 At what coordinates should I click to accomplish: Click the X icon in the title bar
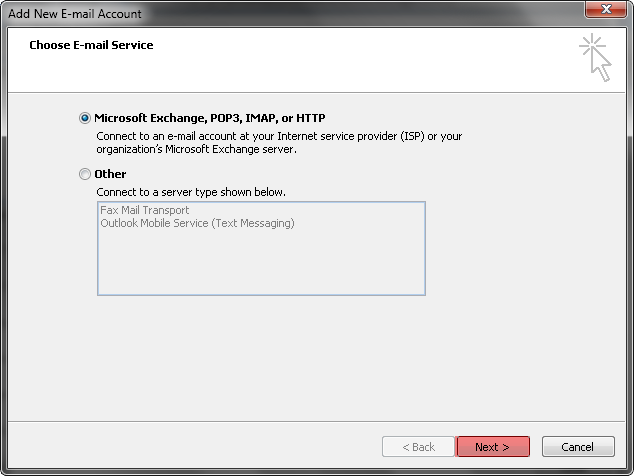point(606,9)
